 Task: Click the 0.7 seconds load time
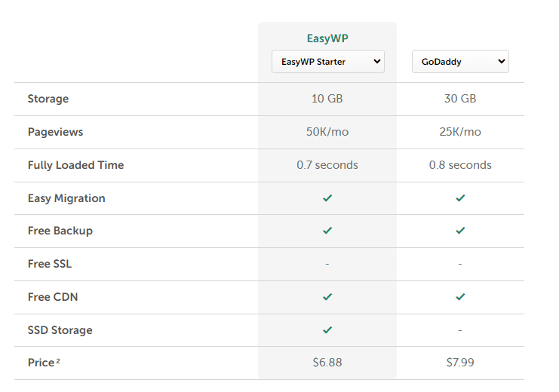(x=327, y=165)
